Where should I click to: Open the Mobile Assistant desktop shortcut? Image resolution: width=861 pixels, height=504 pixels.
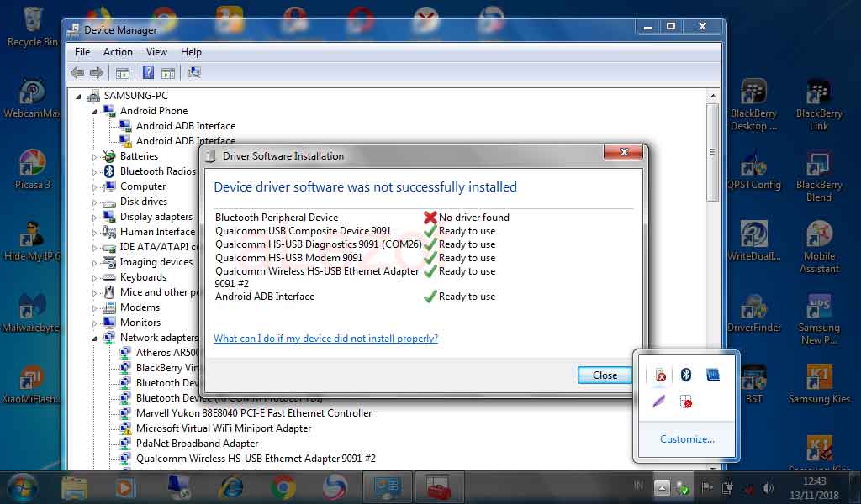(x=819, y=247)
